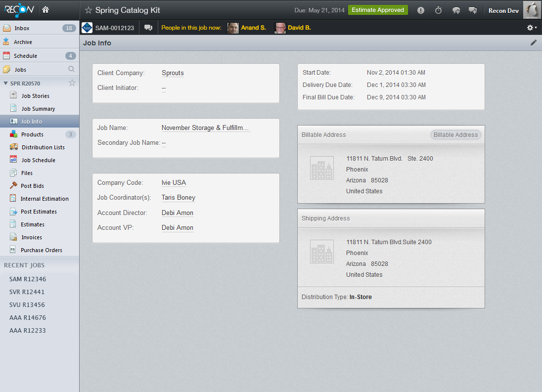Click the edit pencil icon for Job Info
The height and width of the screenshot is (392, 542).
[x=534, y=43]
